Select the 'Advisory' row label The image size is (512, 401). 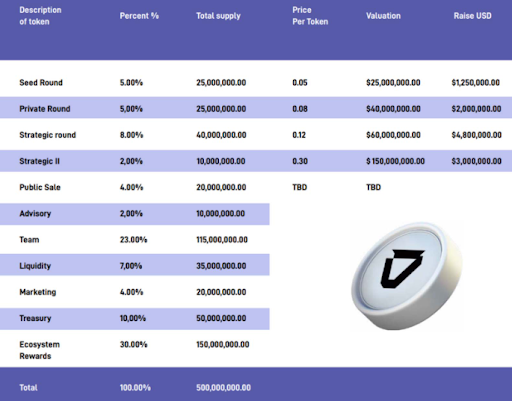click(35, 214)
